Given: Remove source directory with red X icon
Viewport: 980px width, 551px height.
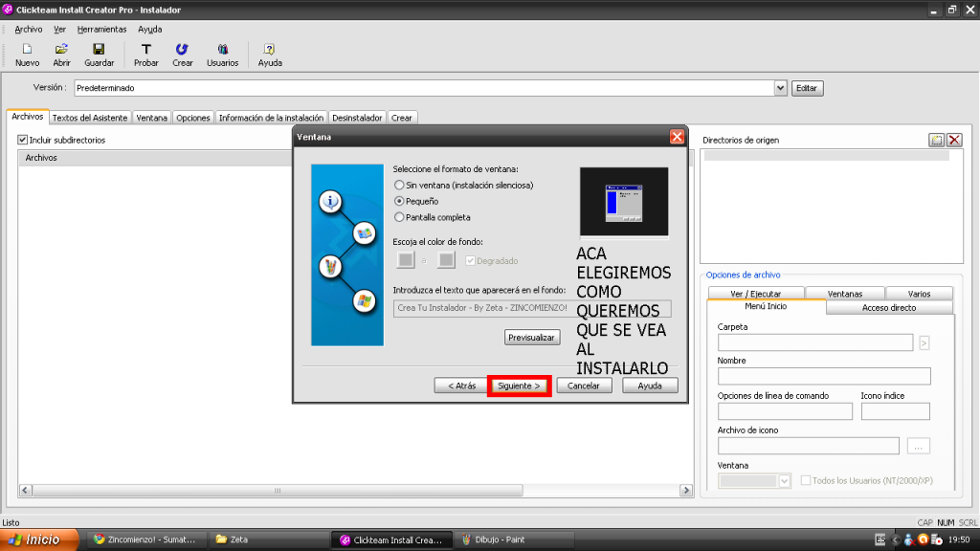Looking at the screenshot, I should [x=954, y=140].
